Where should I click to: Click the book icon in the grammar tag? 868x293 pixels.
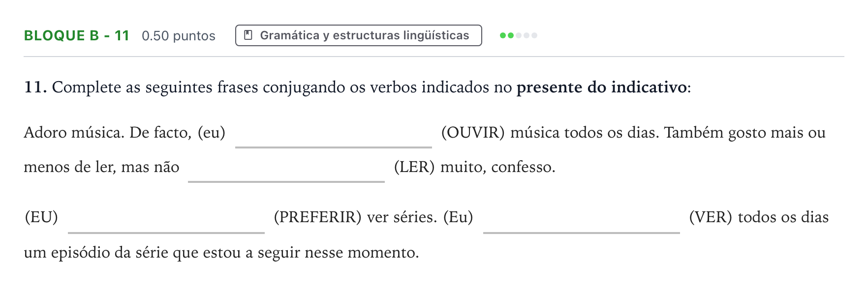click(248, 35)
